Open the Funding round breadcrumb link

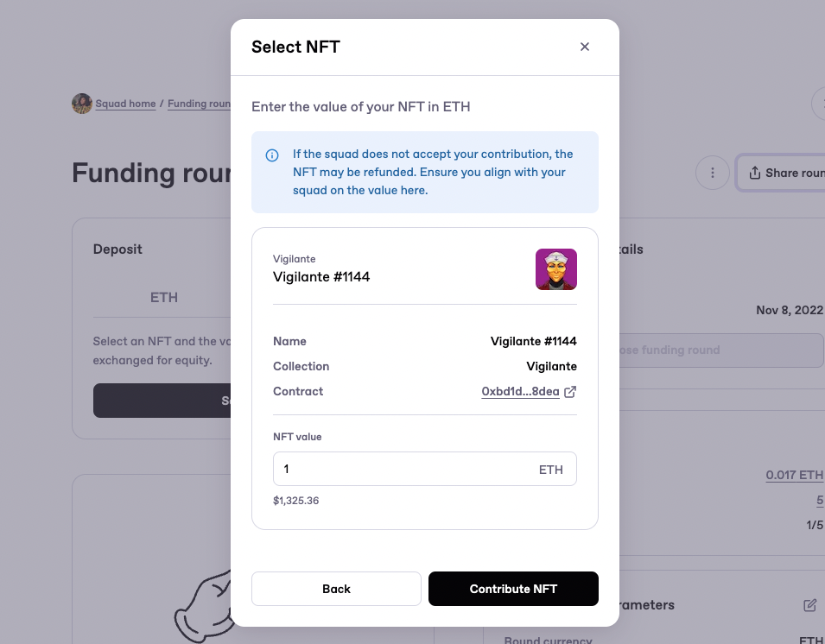point(199,104)
